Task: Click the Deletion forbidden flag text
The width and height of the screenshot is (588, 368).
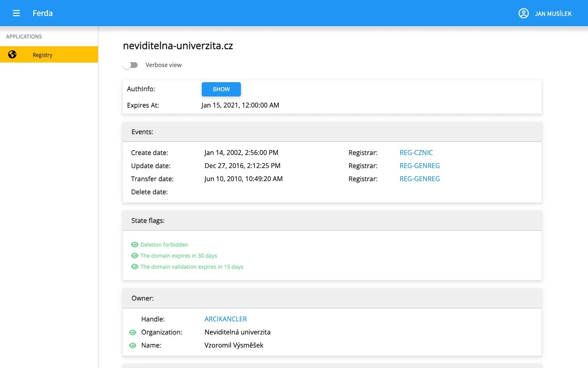Action: coord(164,245)
